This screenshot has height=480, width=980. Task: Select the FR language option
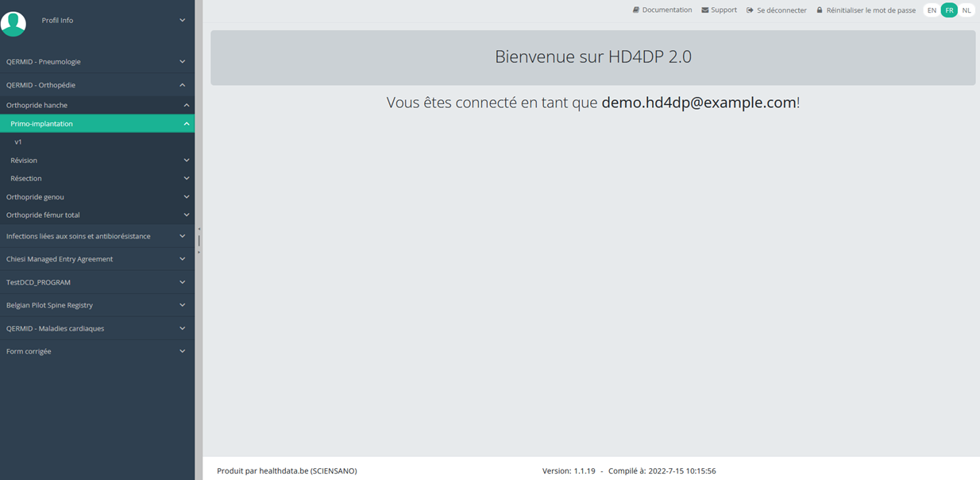[x=949, y=10]
